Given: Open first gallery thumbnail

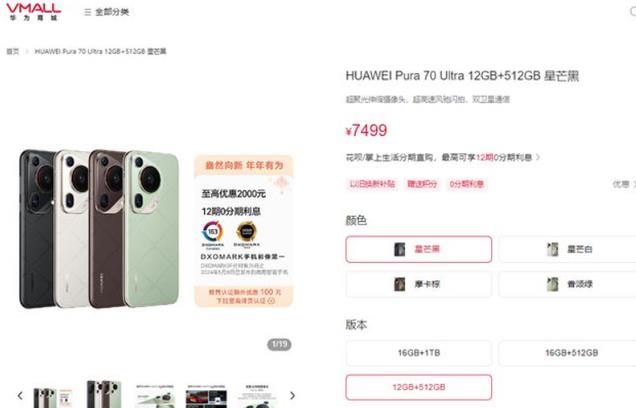Looking at the screenshot, I should (x=54, y=397).
